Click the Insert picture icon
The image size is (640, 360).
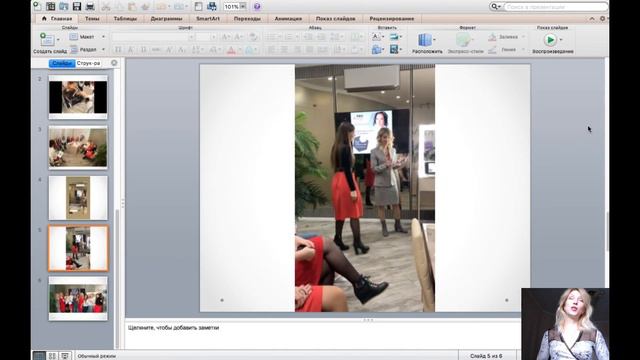coord(394,37)
